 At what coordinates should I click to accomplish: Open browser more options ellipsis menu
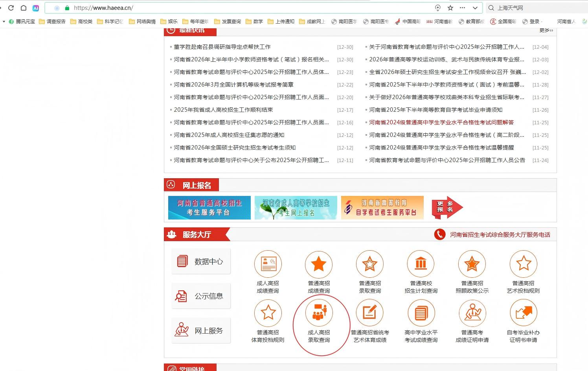462,8
